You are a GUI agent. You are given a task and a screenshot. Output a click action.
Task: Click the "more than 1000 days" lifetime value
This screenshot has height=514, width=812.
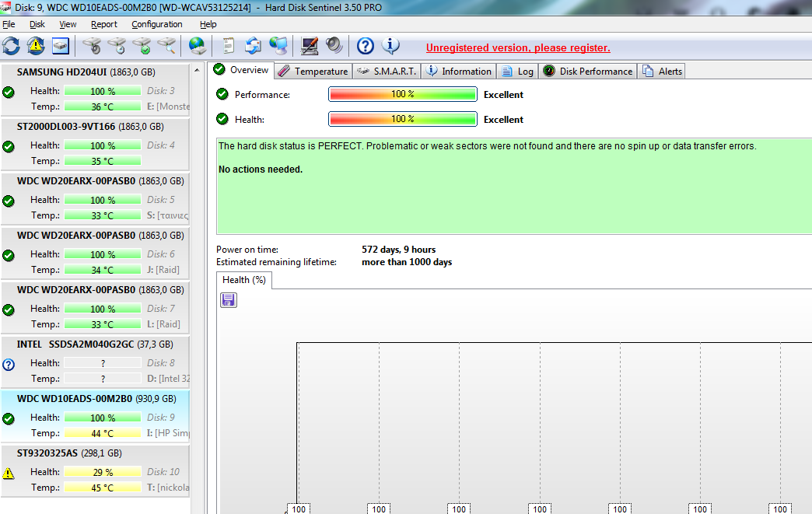click(407, 262)
